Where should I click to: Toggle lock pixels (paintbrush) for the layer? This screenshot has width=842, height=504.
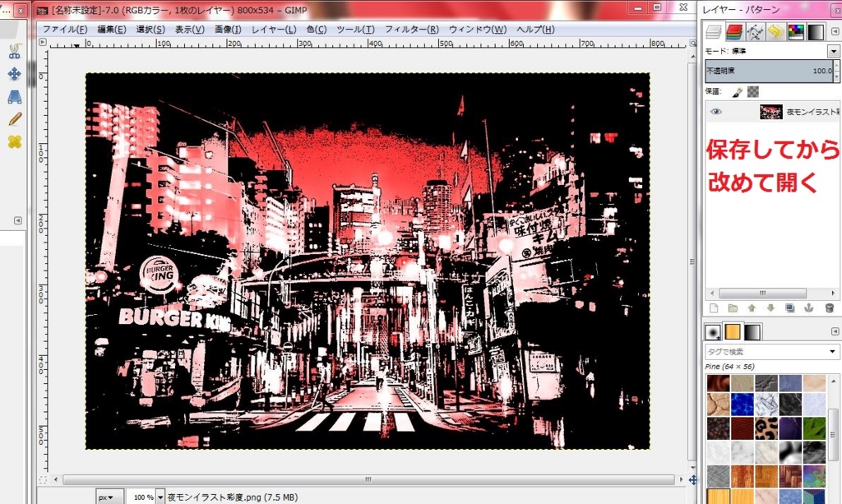point(737,92)
